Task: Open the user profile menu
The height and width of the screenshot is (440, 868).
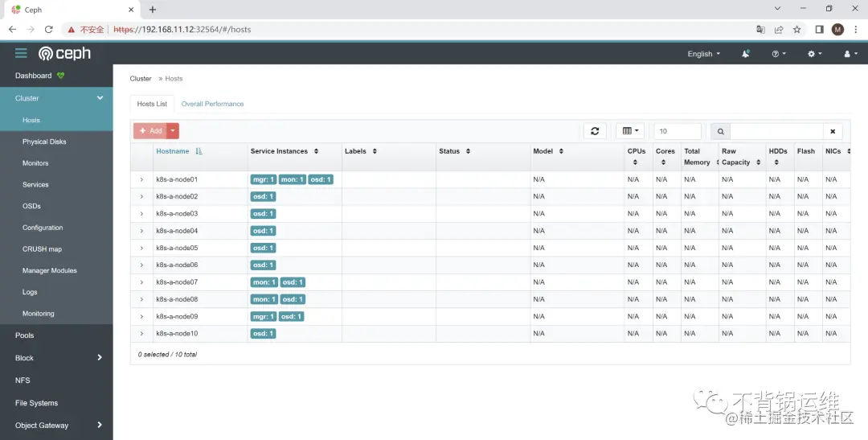Action: pos(850,54)
